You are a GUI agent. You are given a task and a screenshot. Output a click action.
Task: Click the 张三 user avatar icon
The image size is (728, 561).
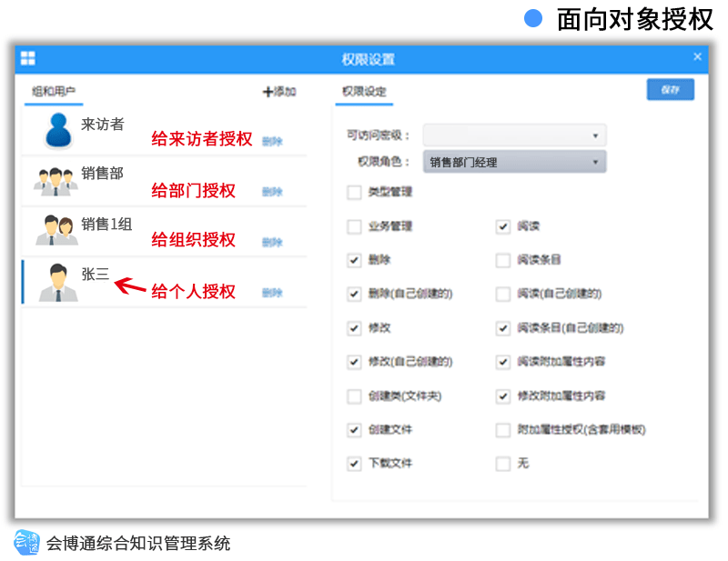(58, 283)
